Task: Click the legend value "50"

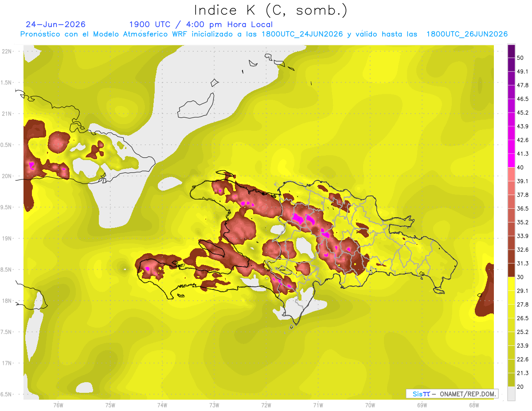Action: pos(520,58)
